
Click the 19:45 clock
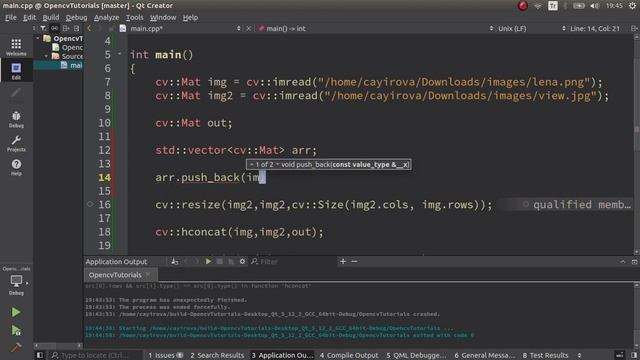point(614,6)
